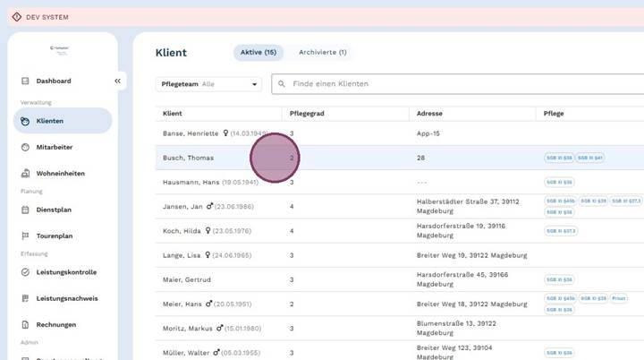Sort by the Klient column header
The image size is (644, 360).
(172, 114)
